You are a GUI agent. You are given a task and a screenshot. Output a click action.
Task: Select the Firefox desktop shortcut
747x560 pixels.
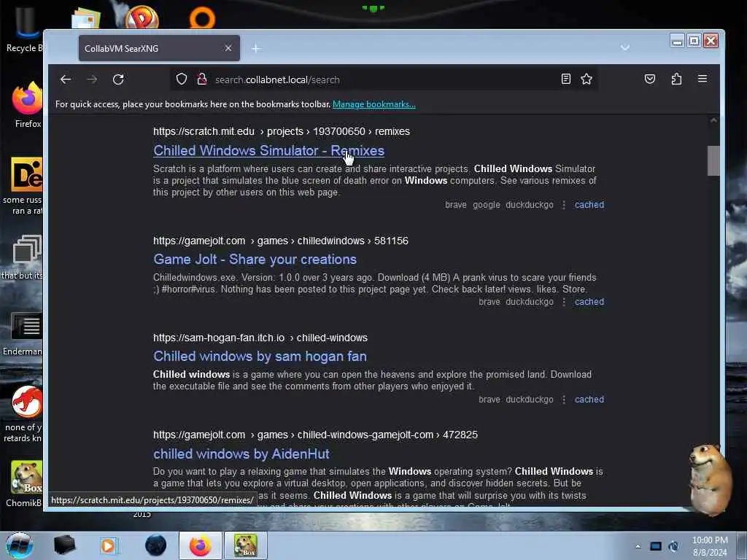pyautogui.click(x=27, y=105)
